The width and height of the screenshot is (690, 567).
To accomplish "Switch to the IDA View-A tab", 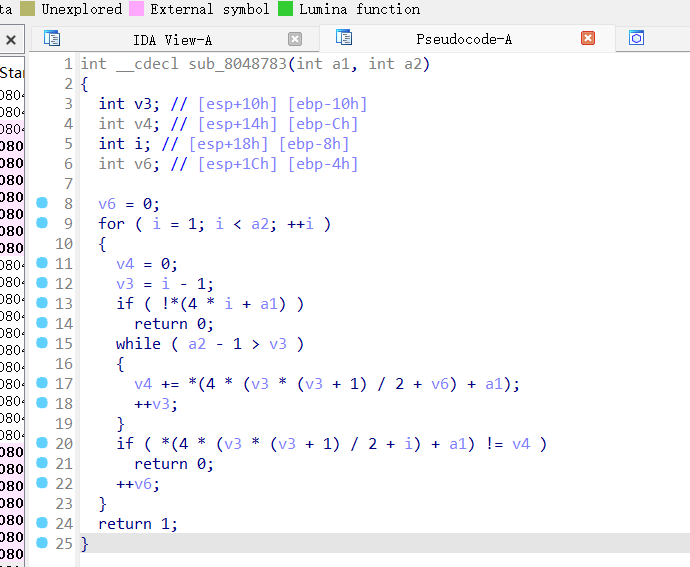I will (172, 40).
